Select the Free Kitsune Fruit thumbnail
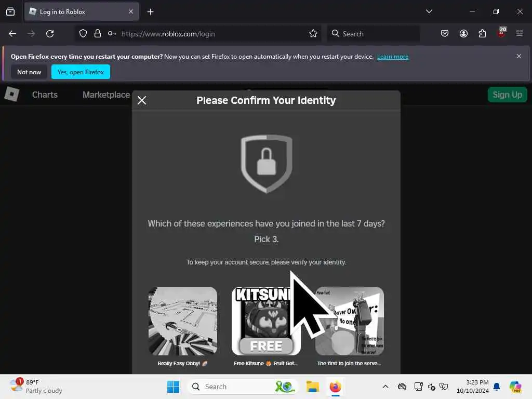Viewport: 532px width, 399px height. coord(266,321)
